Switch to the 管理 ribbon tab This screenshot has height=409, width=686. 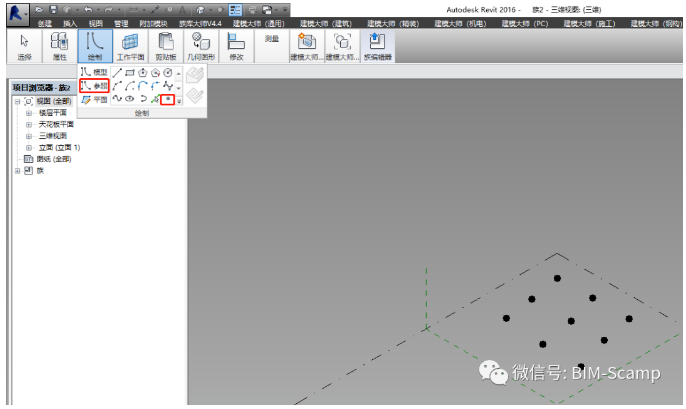point(121,22)
